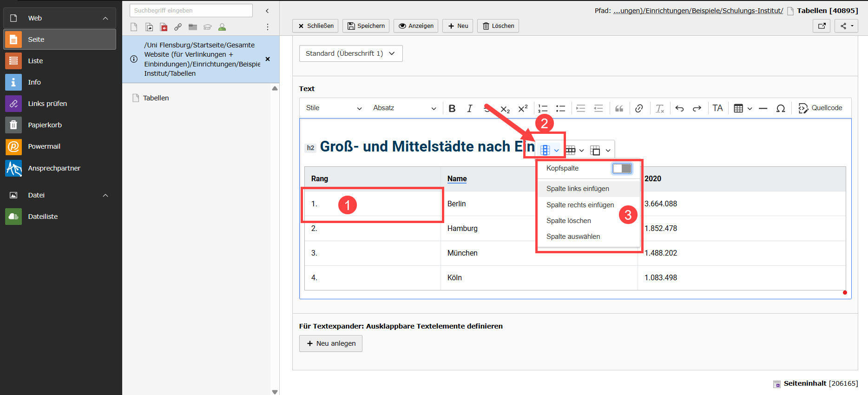Viewport: 868px width, 395px height.
Task: Open the Stile dropdown
Action: click(333, 108)
